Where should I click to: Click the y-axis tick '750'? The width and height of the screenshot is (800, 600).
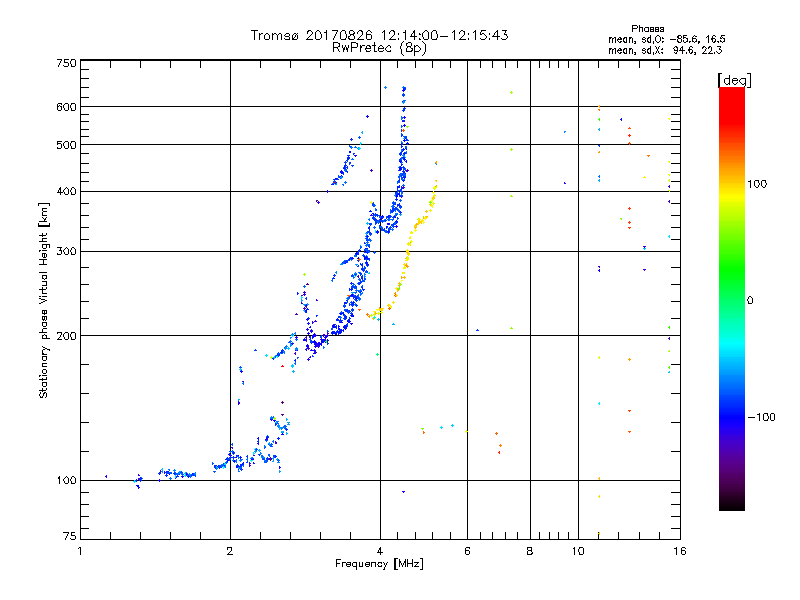[x=66, y=63]
